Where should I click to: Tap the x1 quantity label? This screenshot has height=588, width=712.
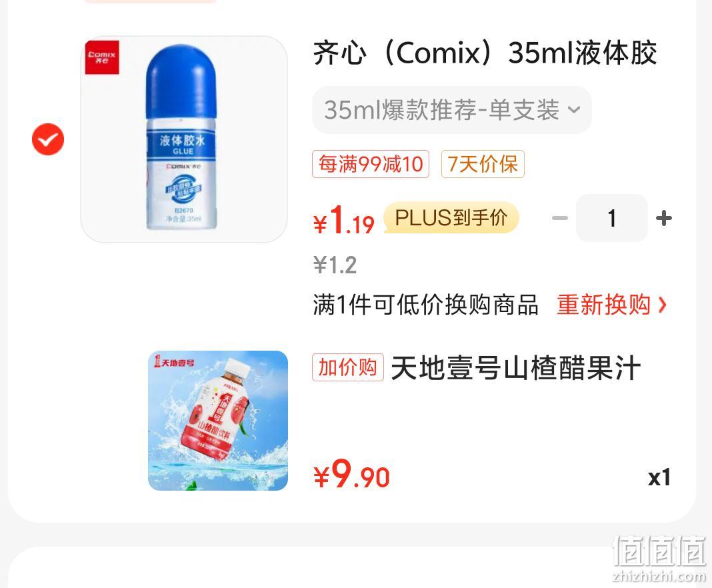tap(659, 477)
